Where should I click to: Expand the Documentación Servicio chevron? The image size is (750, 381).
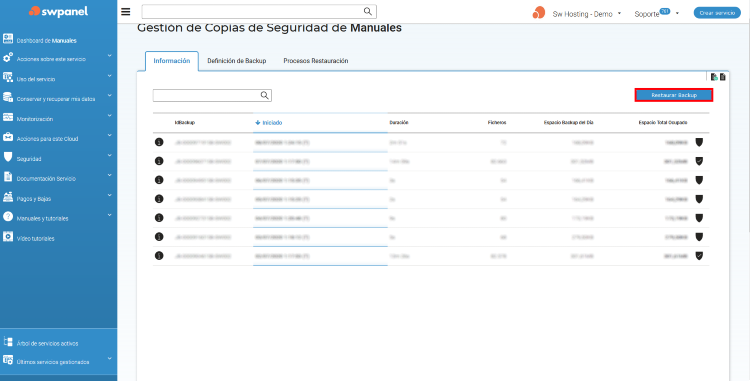click(110, 175)
